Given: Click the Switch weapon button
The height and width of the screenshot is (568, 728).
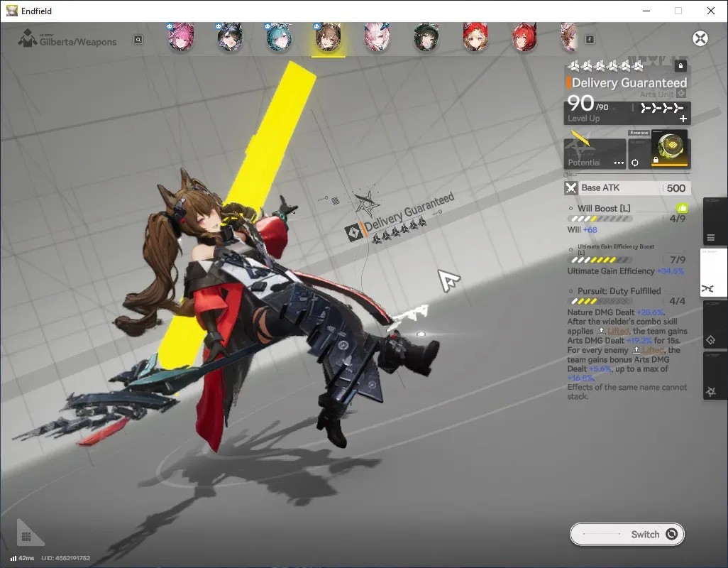Looking at the screenshot, I should (x=627, y=534).
